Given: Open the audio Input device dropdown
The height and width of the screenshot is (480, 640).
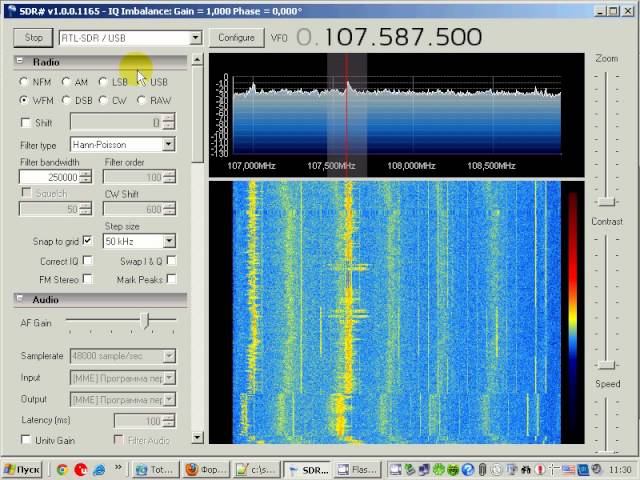Looking at the screenshot, I should pyautogui.click(x=169, y=378).
